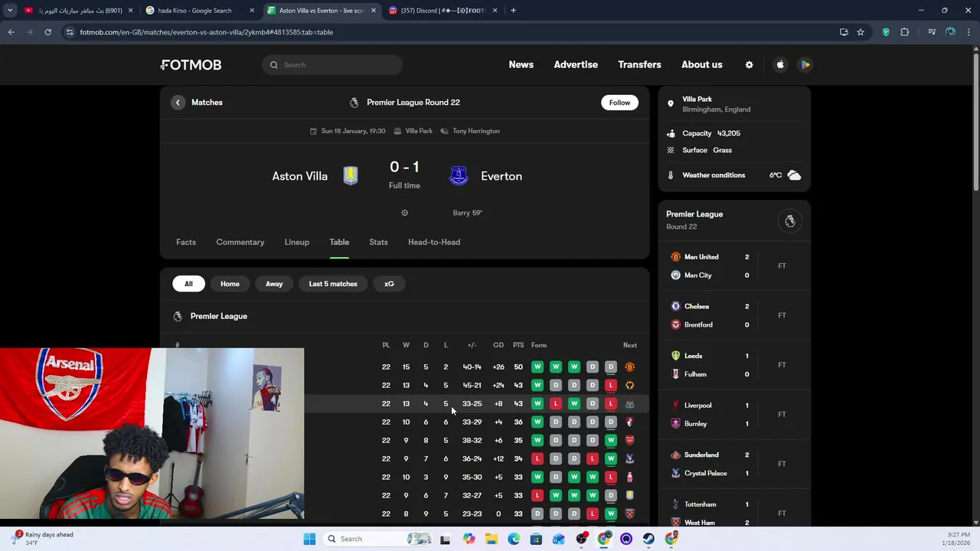The width and height of the screenshot is (980, 551).
Task: Switch to the Commentary tab
Action: pos(240,243)
